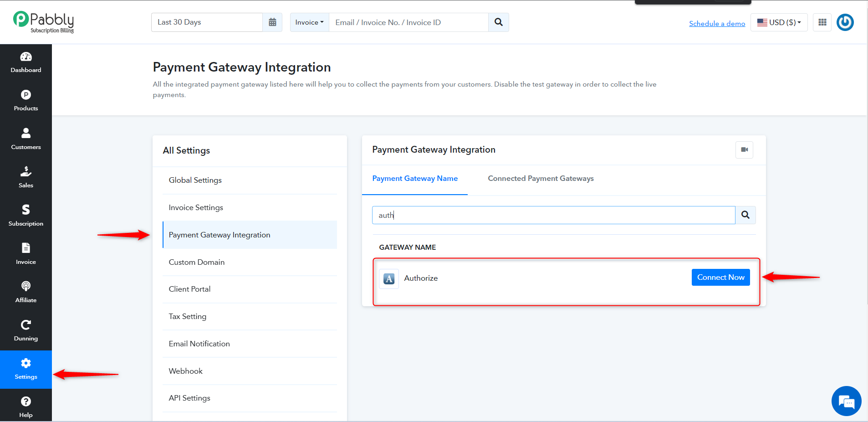Open the apps grid menu icon
The image size is (868, 422).
point(822,22)
